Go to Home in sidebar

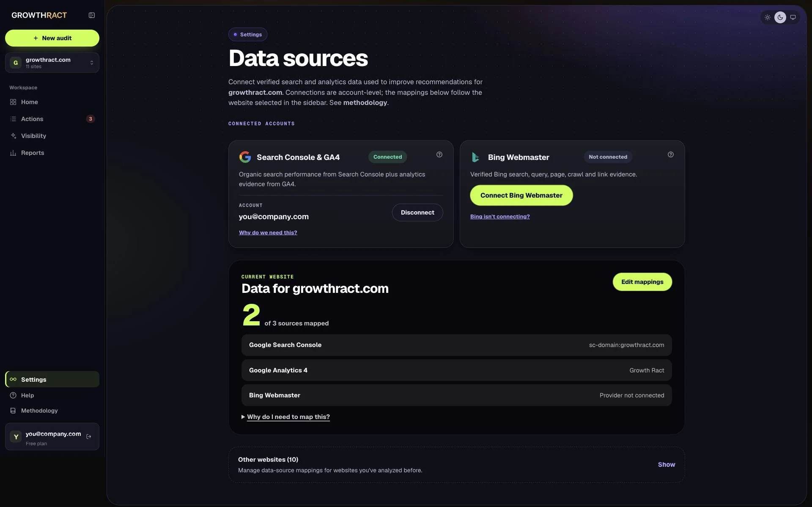point(52,102)
